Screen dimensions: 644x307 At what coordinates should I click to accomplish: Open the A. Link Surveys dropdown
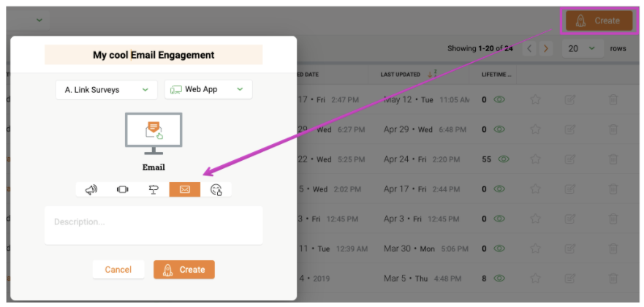(x=107, y=89)
